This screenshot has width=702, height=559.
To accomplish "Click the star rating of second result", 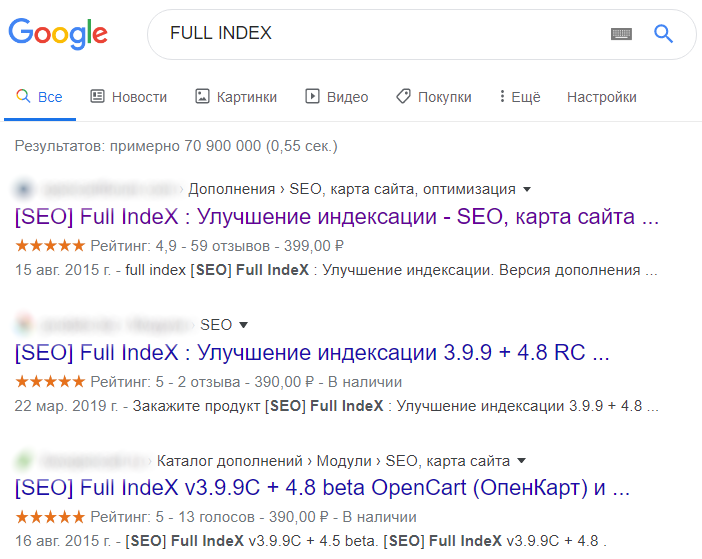I will coord(50,381).
